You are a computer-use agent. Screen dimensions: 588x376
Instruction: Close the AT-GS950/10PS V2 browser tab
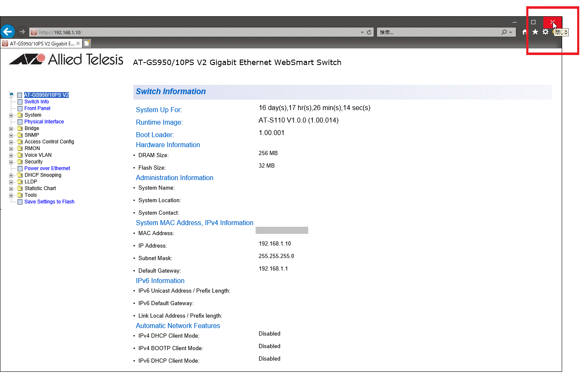pyautogui.click(x=78, y=43)
